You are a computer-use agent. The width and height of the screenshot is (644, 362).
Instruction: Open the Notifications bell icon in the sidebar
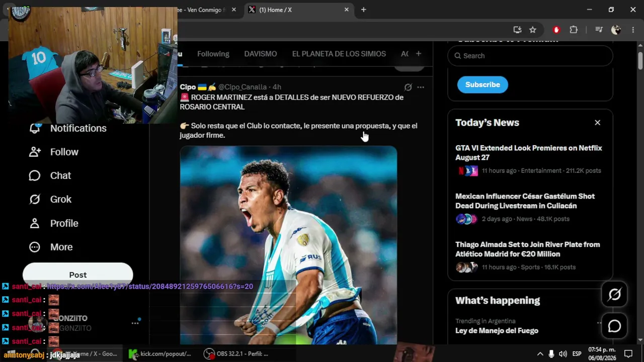(35, 128)
